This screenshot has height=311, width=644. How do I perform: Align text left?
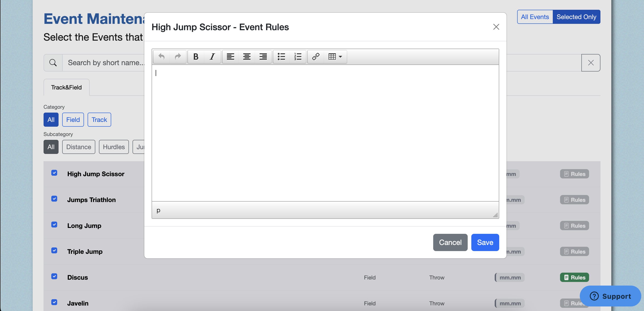coord(231,57)
